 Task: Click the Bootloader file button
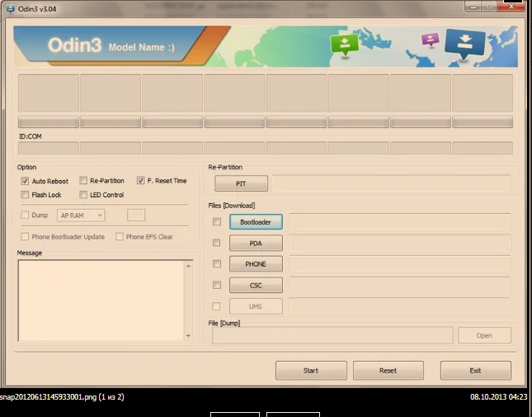tap(256, 222)
